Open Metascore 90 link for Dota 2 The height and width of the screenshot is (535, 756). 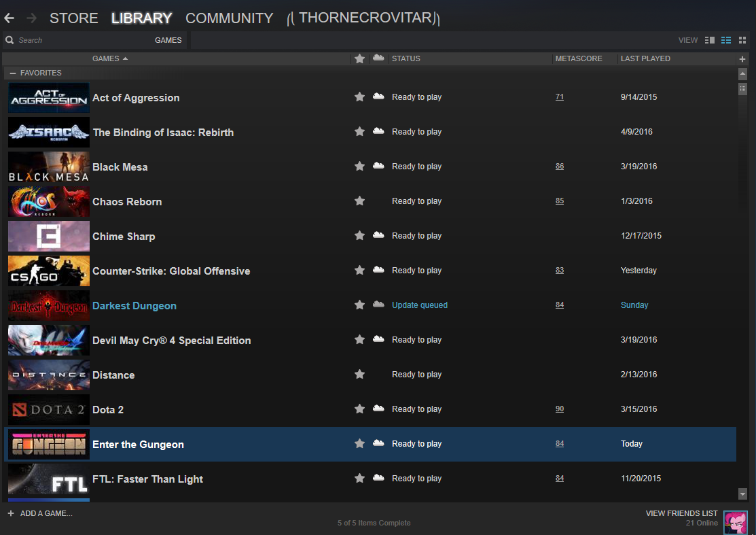pos(559,409)
